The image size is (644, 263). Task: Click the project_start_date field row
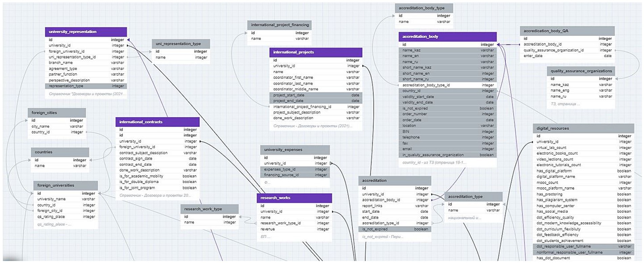(316, 95)
